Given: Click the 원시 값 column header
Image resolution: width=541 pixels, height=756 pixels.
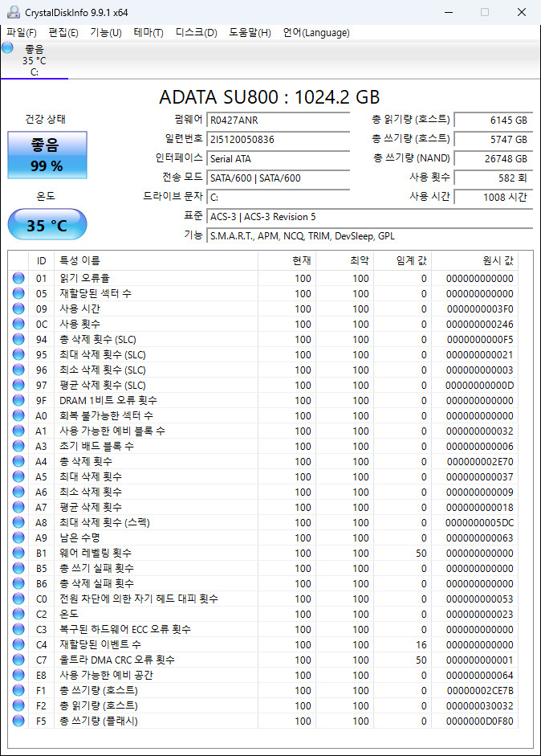Looking at the screenshot, I should 474,261.
